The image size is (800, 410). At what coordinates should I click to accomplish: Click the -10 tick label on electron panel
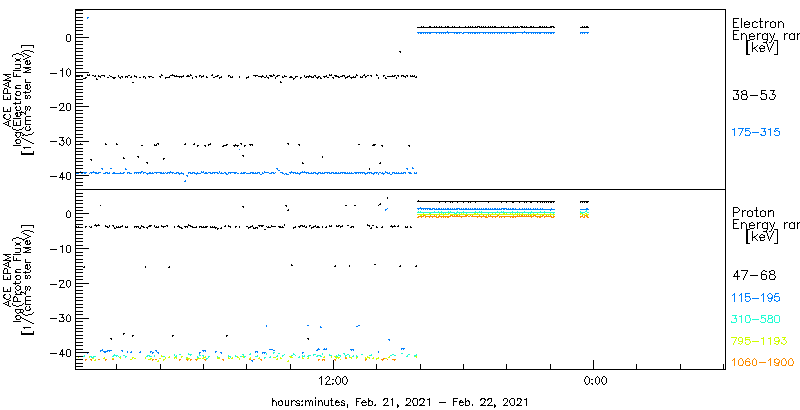pos(59,72)
